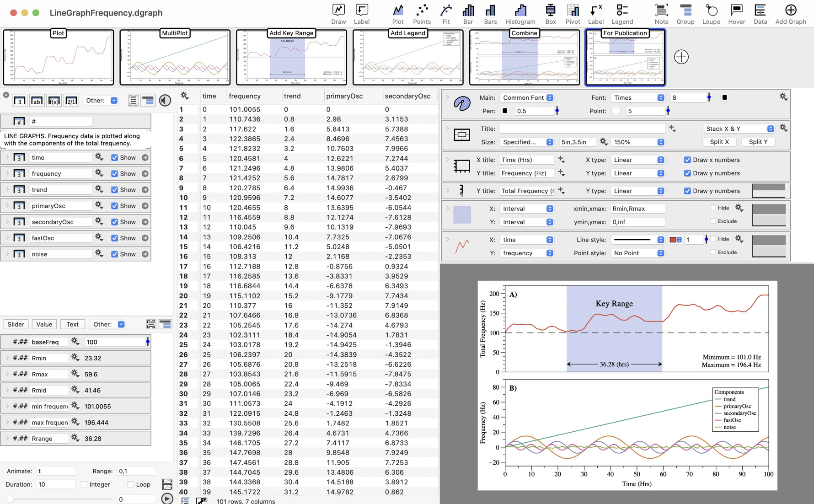
Task: Open the Main Common Font dropdown
Action: 527,97
